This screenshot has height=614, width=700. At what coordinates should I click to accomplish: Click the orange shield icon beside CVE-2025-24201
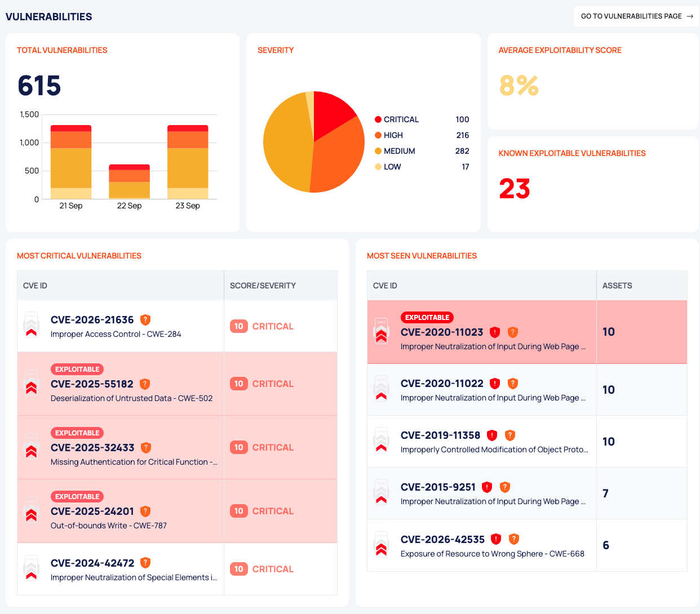tap(145, 511)
